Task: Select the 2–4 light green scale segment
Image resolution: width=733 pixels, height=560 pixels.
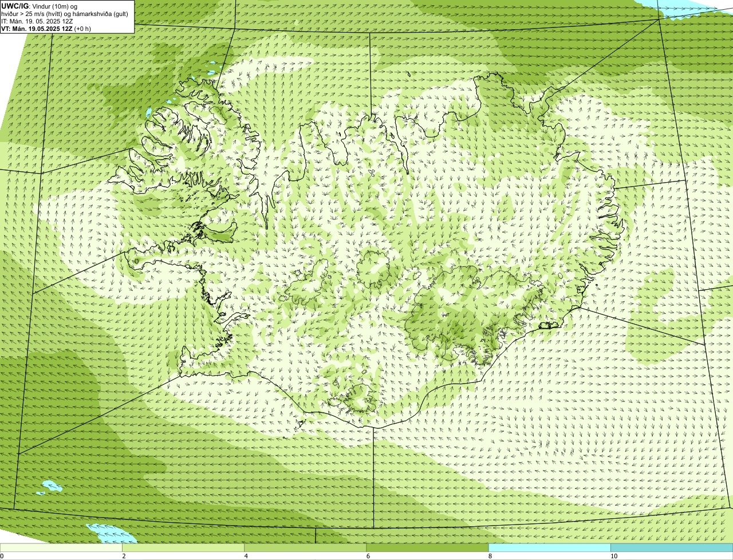Action: point(183,548)
